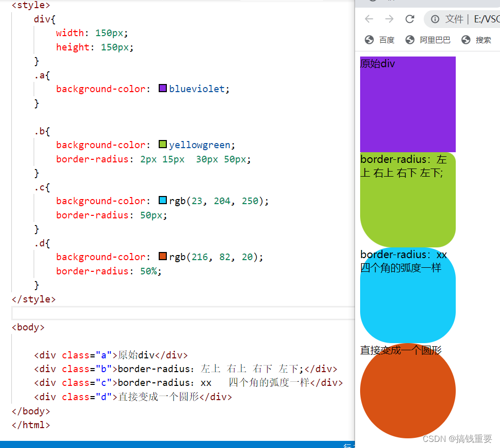This screenshot has width=500, height=448.
Task: Click the opening <style> tag
Action: click(31, 5)
